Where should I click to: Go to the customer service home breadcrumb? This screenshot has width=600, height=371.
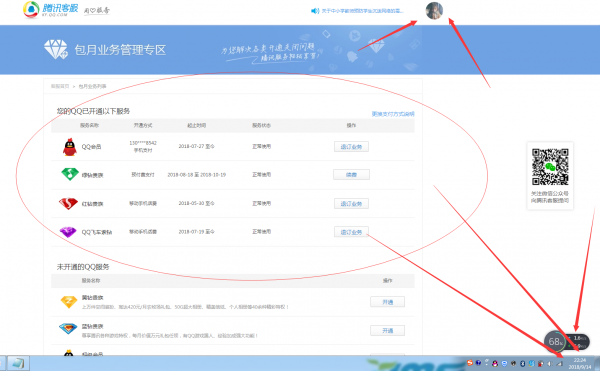coord(60,86)
